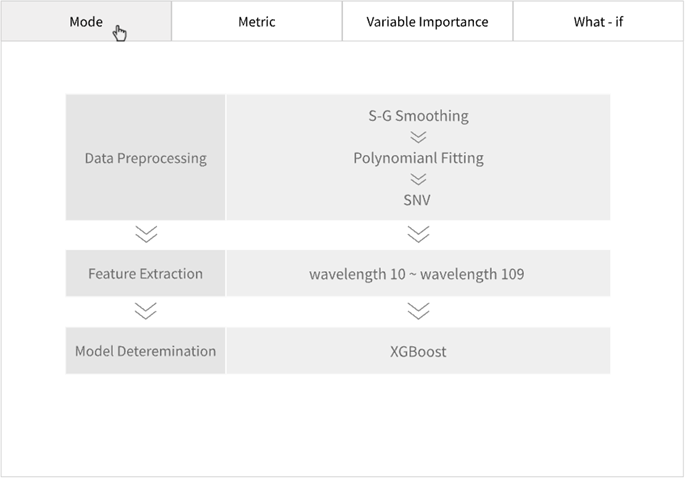
Task: Click chevron between Polynomial Fitting and SNV
Action: pos(418,179)
